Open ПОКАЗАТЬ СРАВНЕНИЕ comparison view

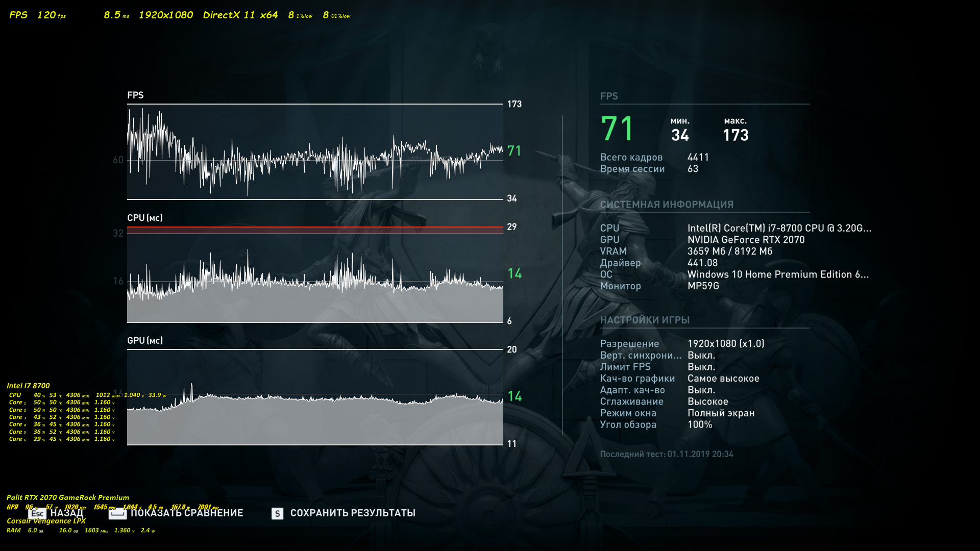[x=187, y=513]
